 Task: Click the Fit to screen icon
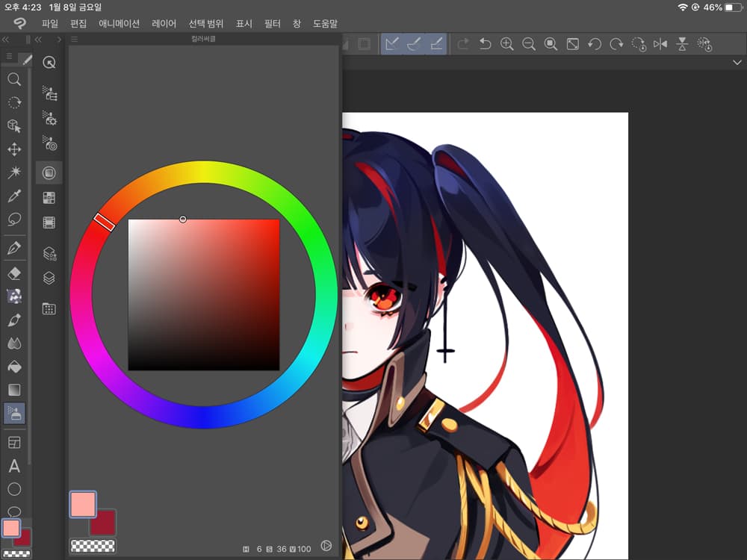573,44
